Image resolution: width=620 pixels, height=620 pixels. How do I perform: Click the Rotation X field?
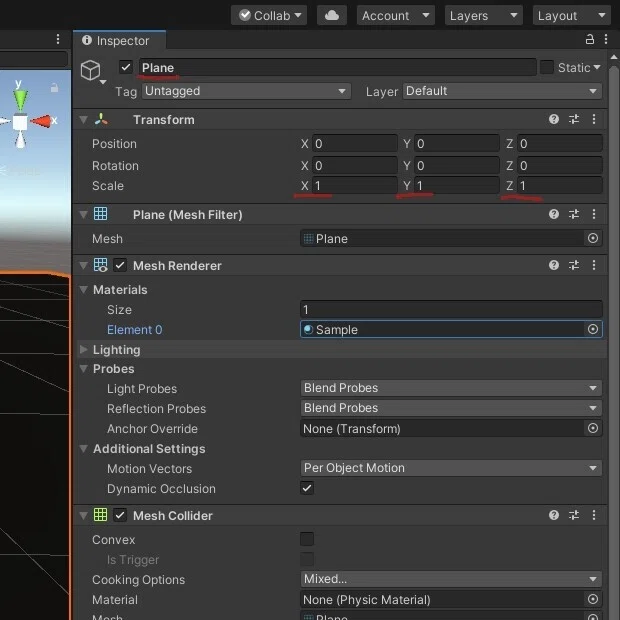tap(355, 165)
